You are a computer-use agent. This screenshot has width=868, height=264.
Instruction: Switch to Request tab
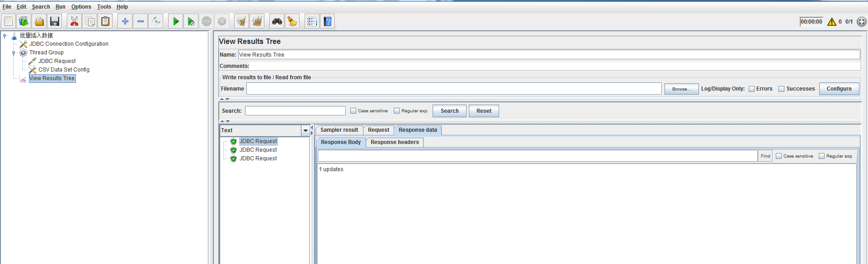378,130
